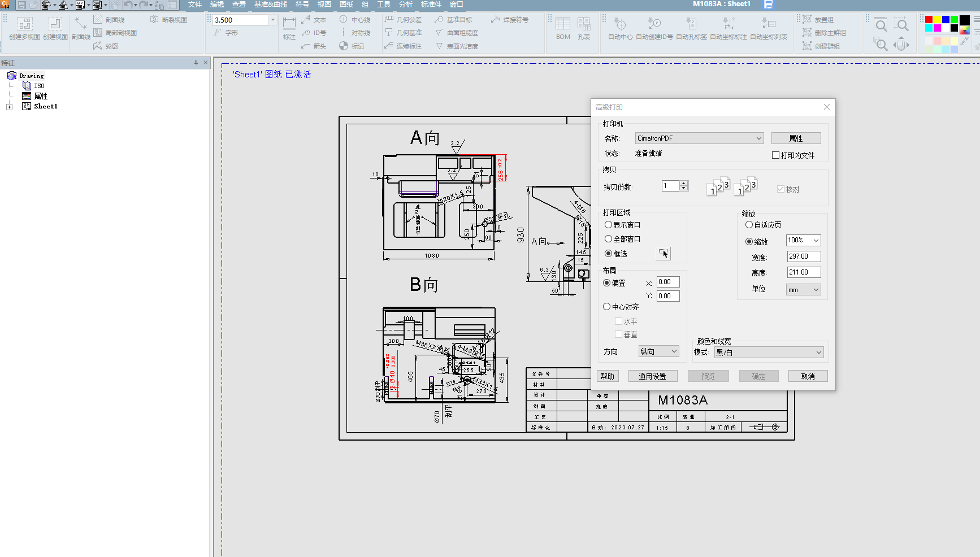Click the Help (帮助) button
The image size is (980, 557).
click(608, 376)
